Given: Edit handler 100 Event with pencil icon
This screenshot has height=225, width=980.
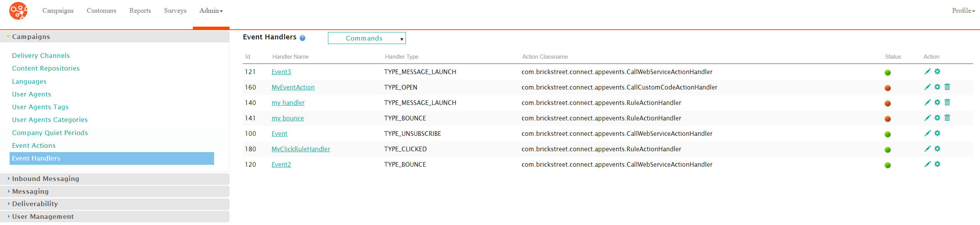Looking at the screenshot, I should point(928,133).
